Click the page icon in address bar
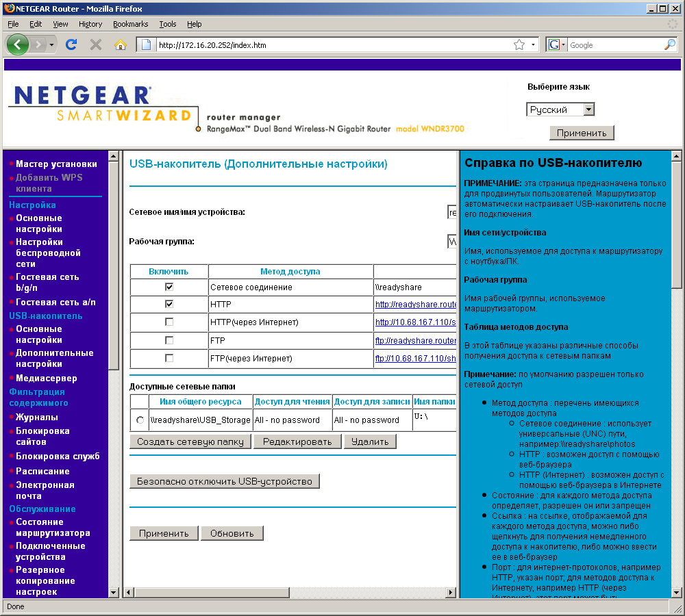Screen dimensions: 685x616 [x=147, y=44]
